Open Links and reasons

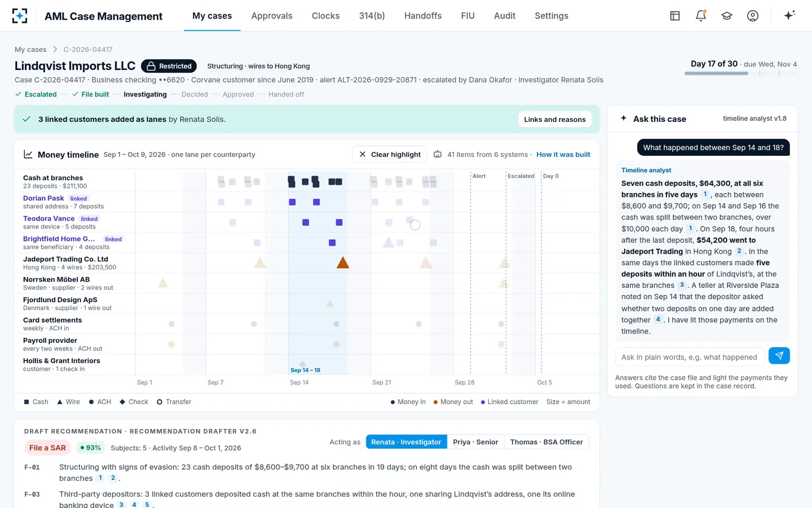[555, 119]
